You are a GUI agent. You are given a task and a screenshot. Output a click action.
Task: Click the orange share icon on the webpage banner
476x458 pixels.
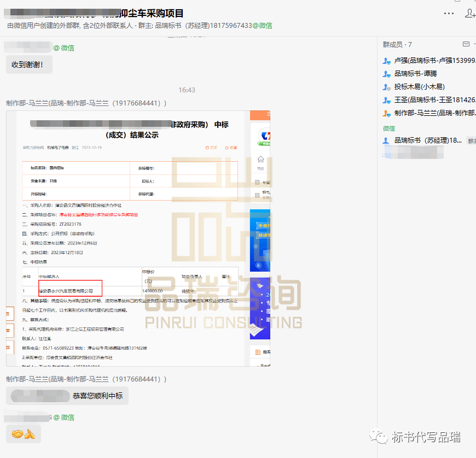click(x=269, y=114)
